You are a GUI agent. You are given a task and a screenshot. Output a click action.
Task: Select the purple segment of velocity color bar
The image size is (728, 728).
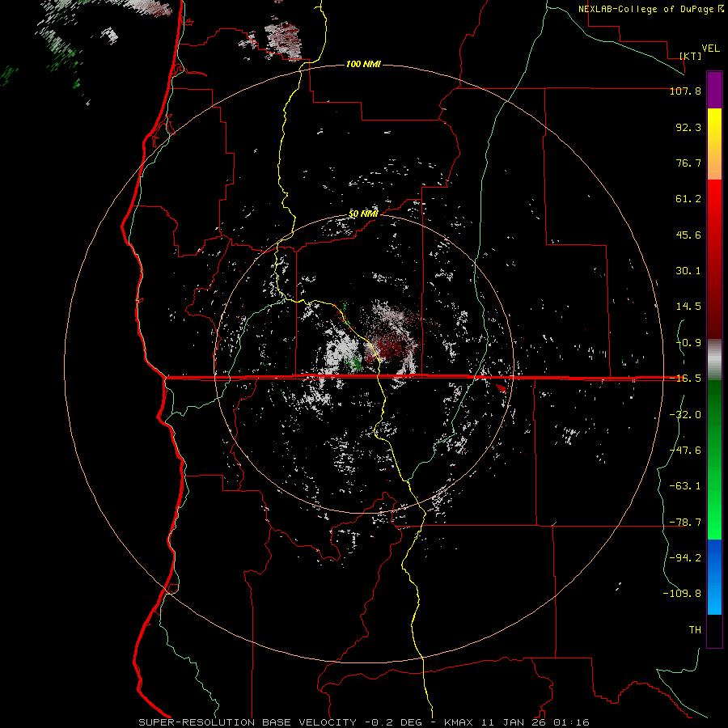pos(714,90)
